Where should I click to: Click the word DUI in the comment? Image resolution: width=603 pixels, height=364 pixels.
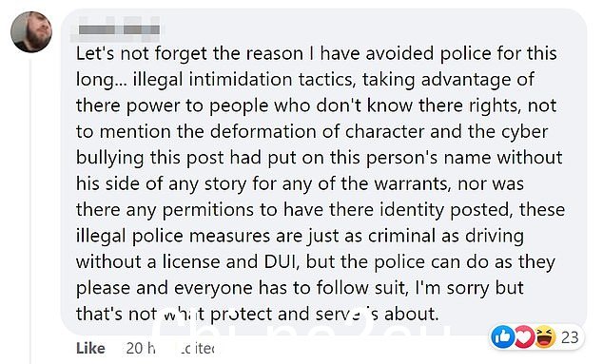[279, 261]
